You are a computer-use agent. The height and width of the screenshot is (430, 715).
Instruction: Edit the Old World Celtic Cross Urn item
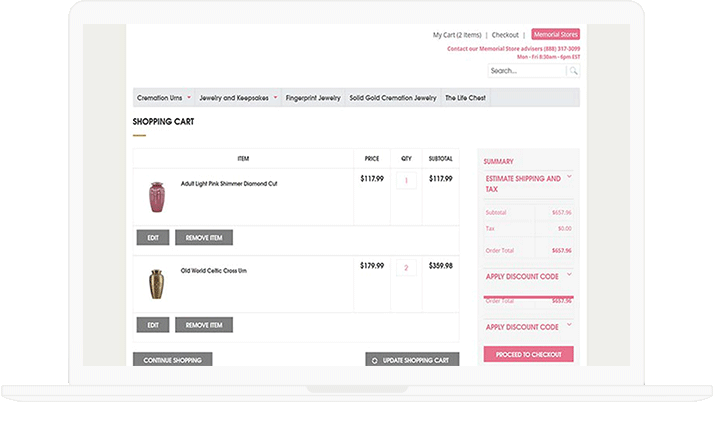point(152,325)
